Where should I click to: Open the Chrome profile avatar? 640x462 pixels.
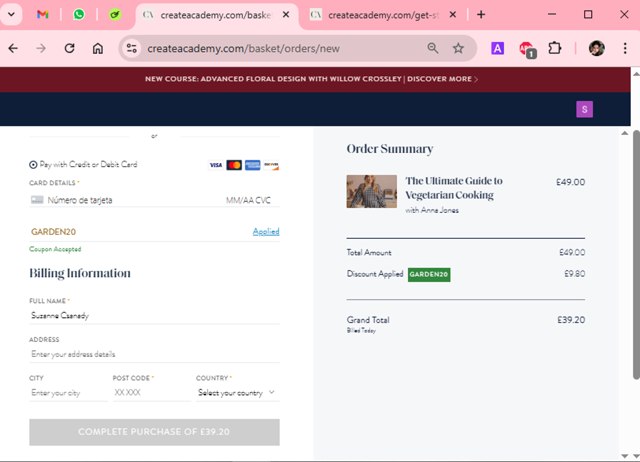[x=596, y=49]
